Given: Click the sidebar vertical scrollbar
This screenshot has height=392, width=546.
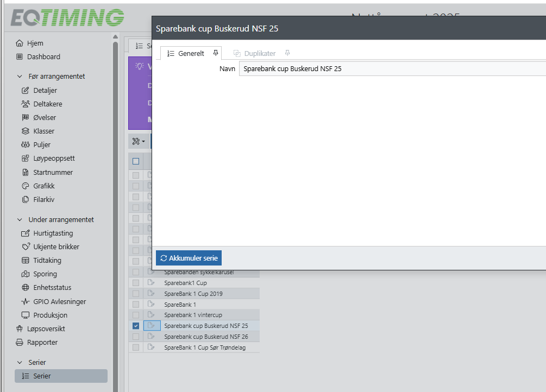Looking at the screenshot, I should [x=116, y=216].
